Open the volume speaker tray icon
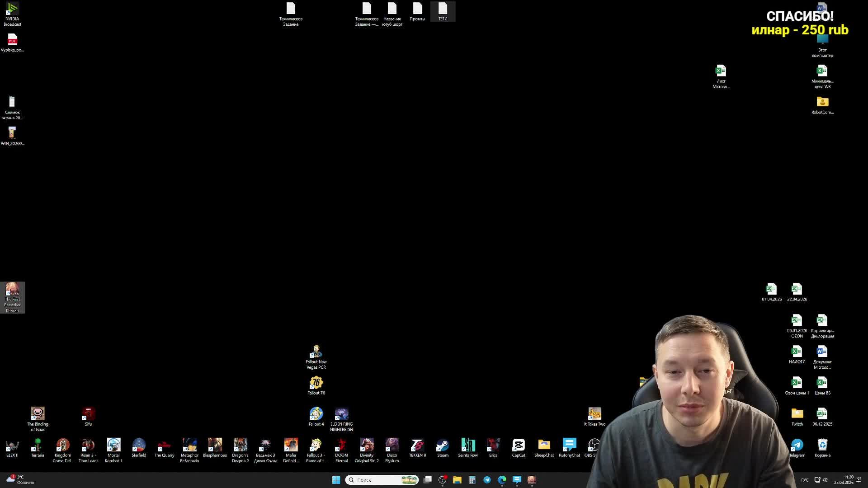The image size is (868, 488). 825,480
